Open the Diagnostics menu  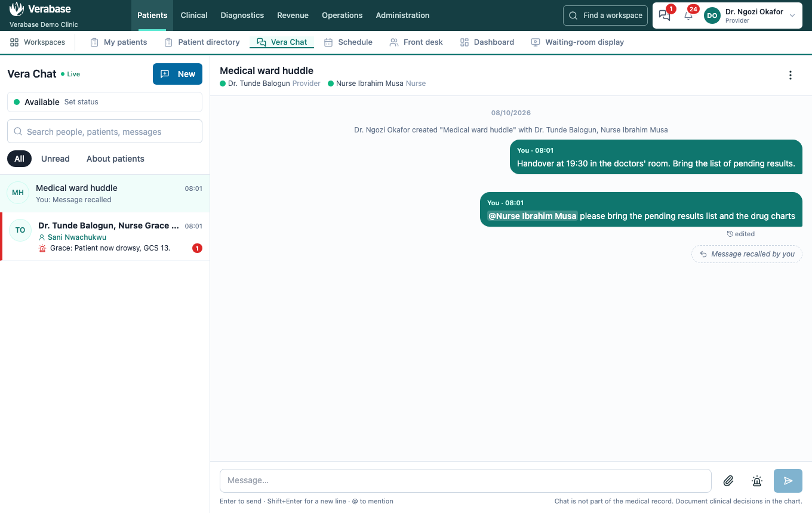point(242,16)
